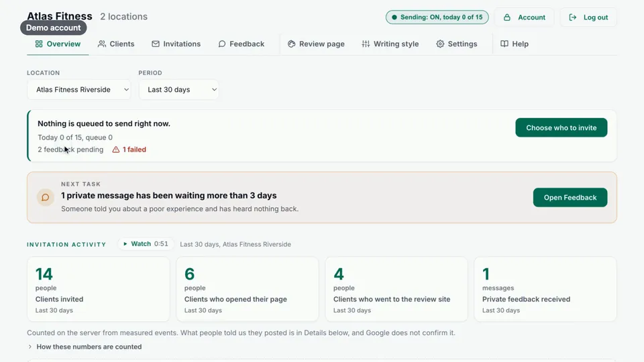Viewport: 644px width, 362px height.
Task: Click the Demo account badge
Action: [x=54, y=28]
